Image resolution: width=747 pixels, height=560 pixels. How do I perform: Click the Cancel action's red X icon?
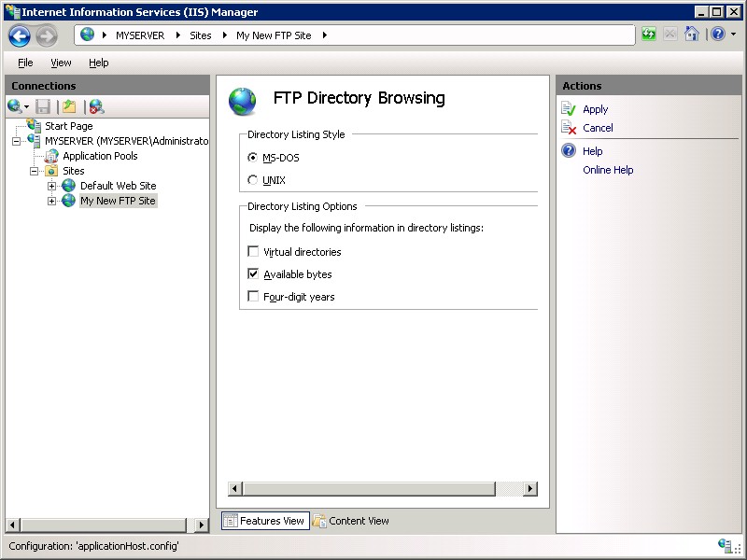pos(569,127)
